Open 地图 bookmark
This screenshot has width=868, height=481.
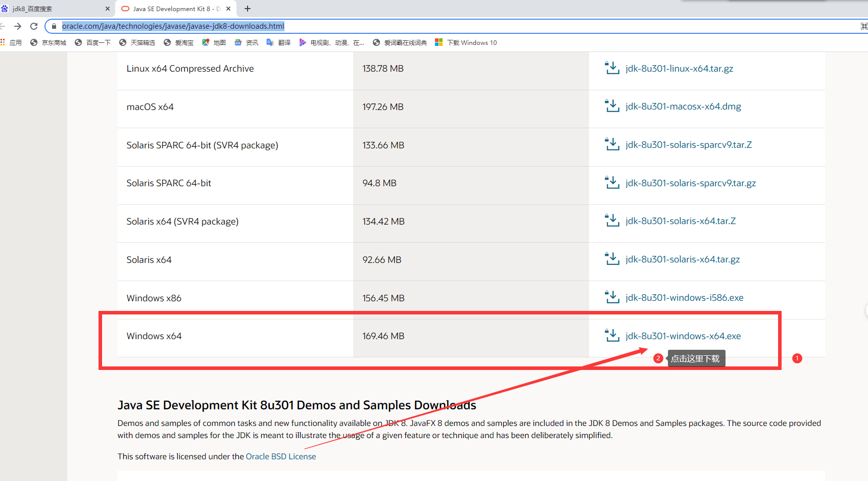point(214,43)
